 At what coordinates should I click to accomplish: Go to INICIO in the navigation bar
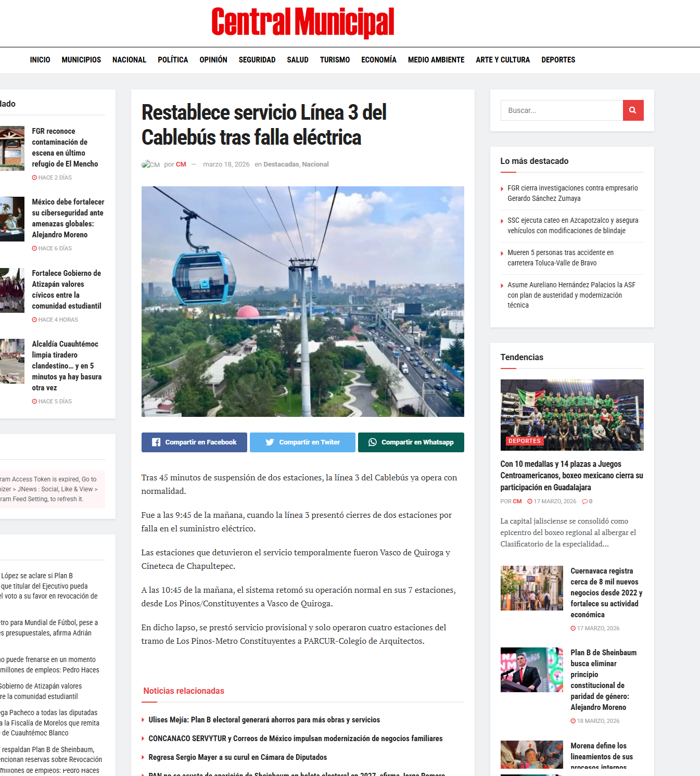pos(40,60)
